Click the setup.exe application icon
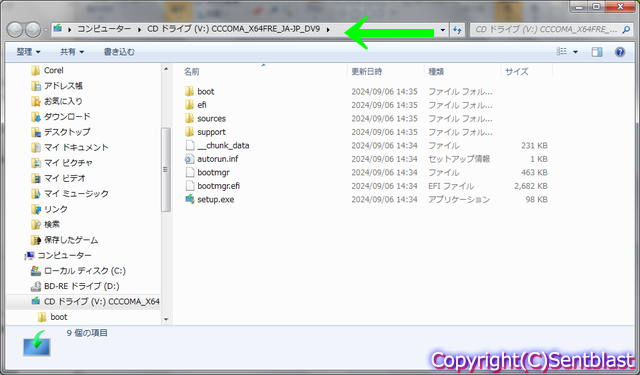 (x=189, y=199)
